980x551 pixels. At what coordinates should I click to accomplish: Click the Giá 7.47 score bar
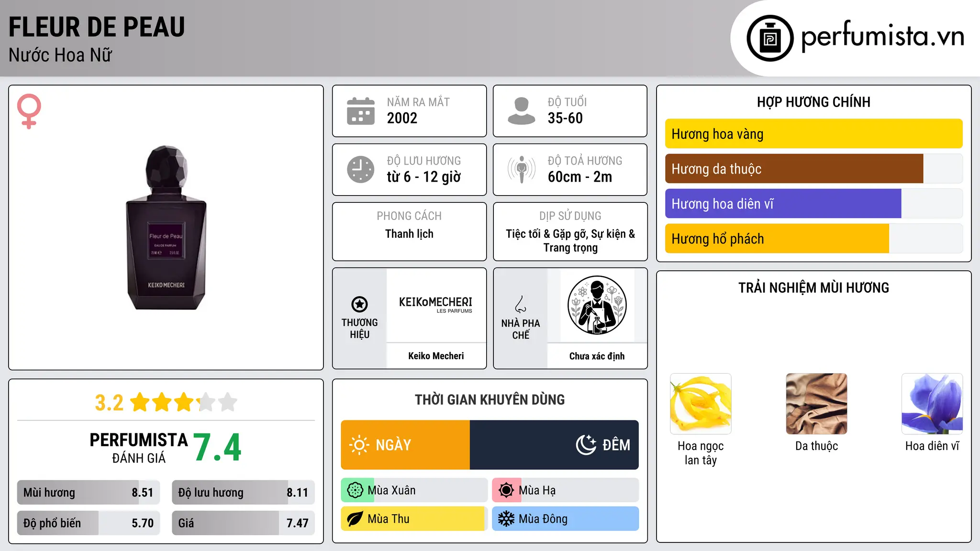click(244, 523)
